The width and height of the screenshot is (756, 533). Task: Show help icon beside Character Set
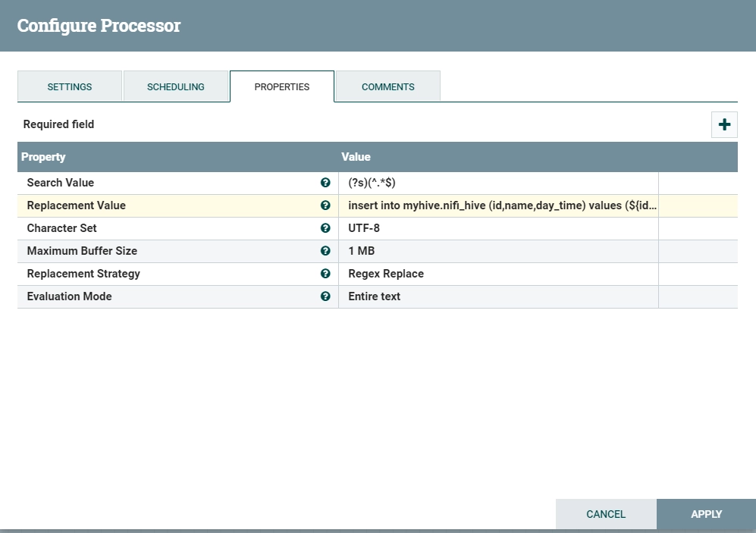325,228
